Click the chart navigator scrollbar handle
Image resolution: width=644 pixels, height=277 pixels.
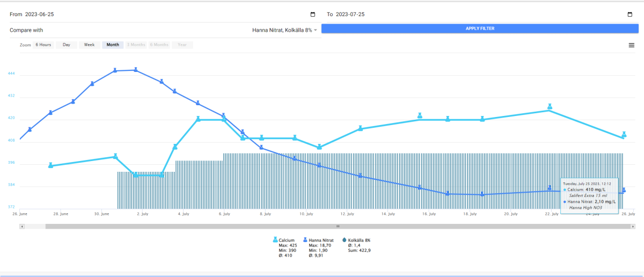338,227
